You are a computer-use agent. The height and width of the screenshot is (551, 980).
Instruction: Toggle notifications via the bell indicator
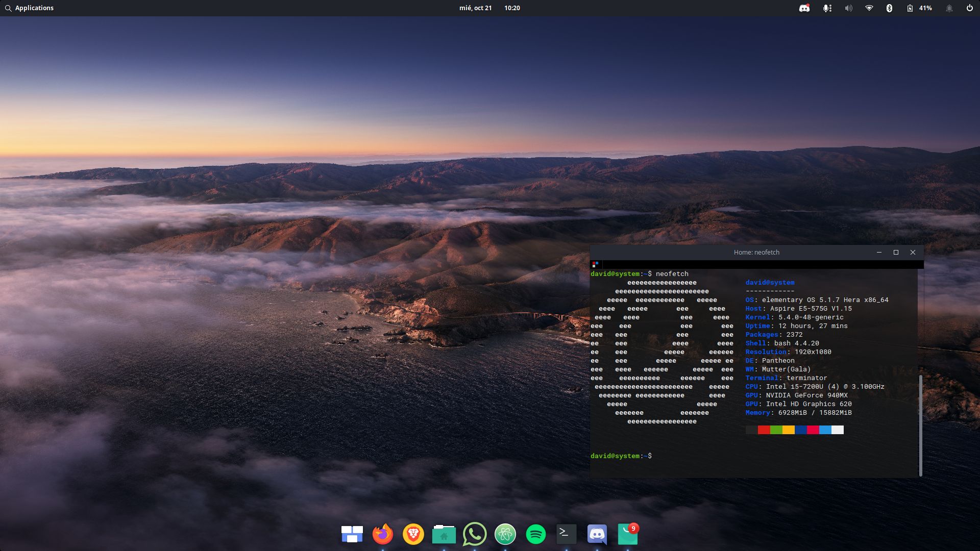(948, 8)
